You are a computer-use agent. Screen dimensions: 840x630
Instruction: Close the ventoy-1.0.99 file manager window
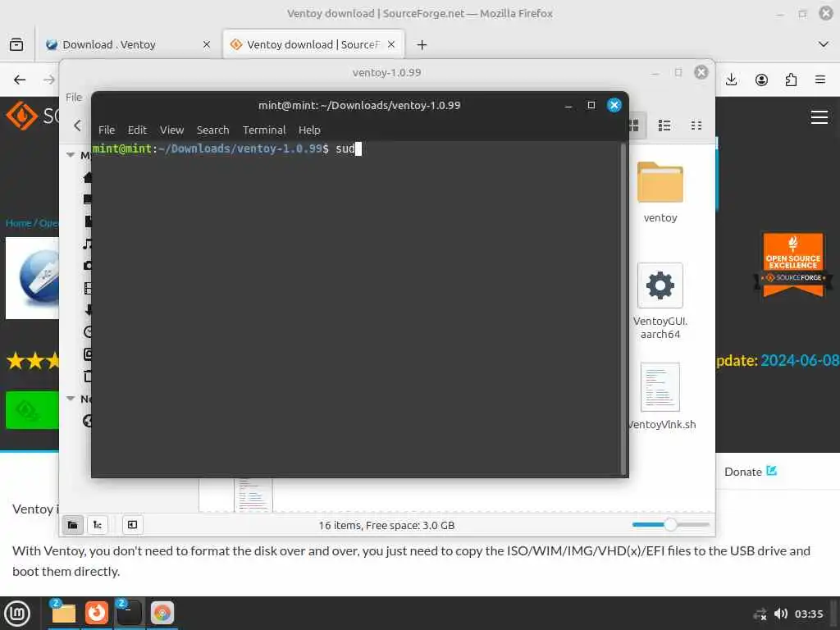pyautogui.click(x=701, y=72)
